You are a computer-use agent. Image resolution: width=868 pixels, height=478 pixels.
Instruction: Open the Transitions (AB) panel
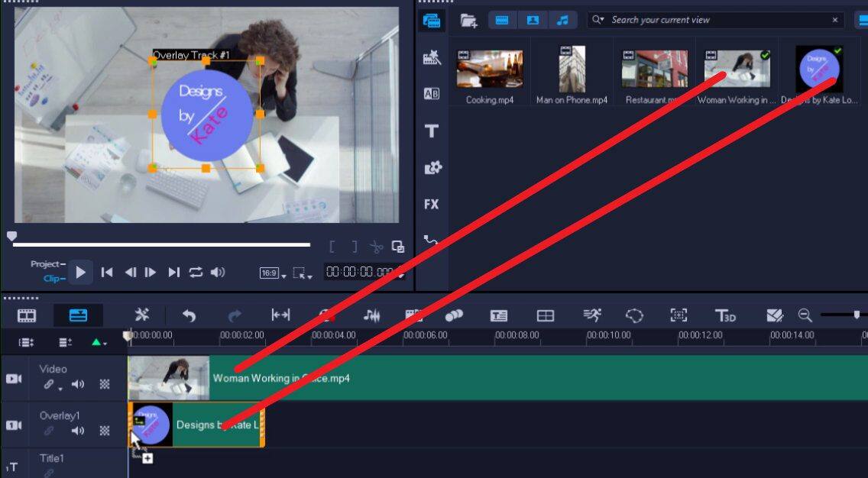coord(432,92)
